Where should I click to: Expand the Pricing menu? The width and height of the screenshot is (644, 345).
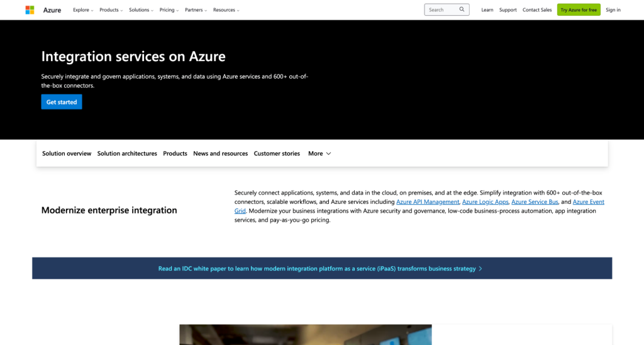pos(169,10)
